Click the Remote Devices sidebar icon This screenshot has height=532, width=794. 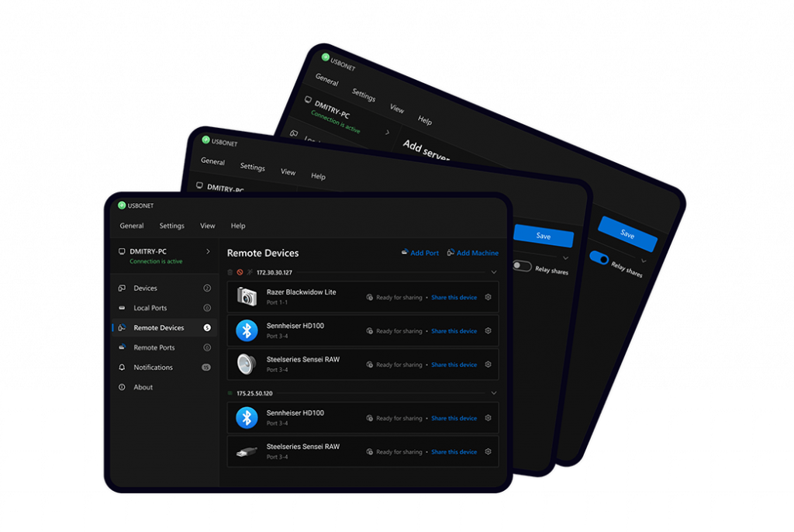click(x=122, y=328)
